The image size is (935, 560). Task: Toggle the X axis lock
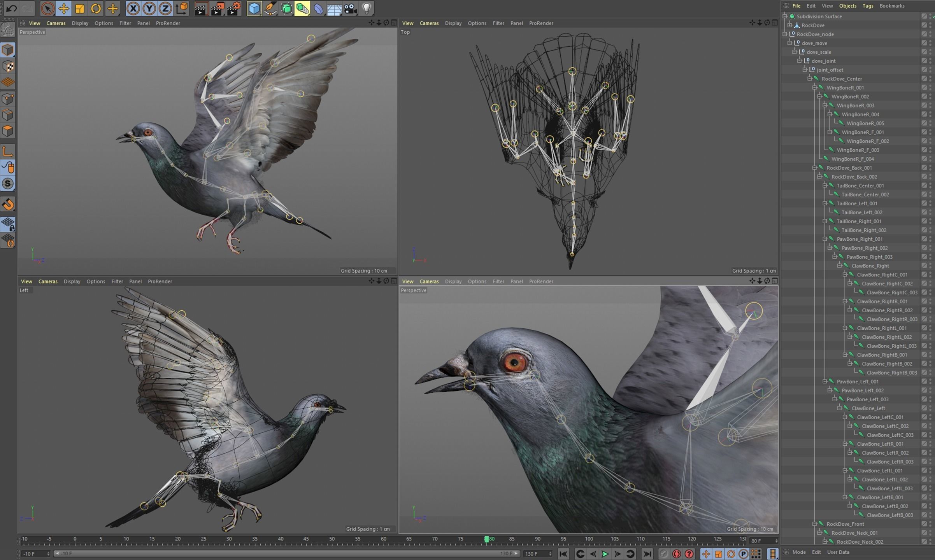(133, 8)
